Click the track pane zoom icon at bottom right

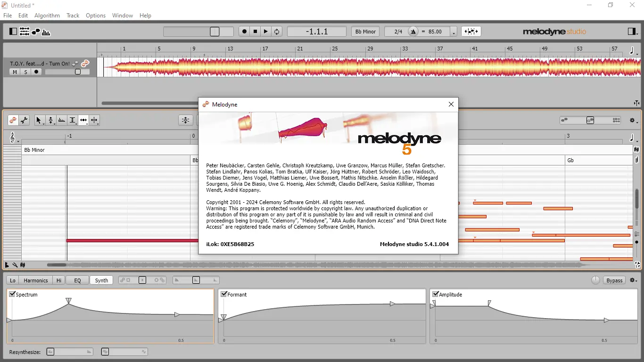point(636,103)
